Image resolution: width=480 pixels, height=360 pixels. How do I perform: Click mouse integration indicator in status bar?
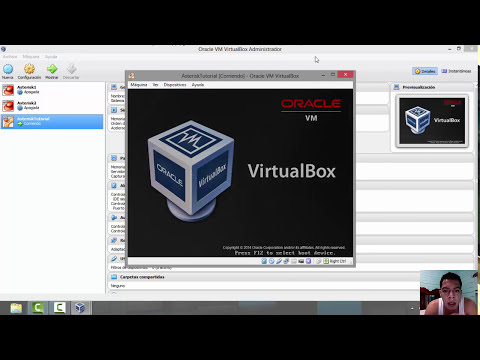pyautogui.click(x=318, y=261)
